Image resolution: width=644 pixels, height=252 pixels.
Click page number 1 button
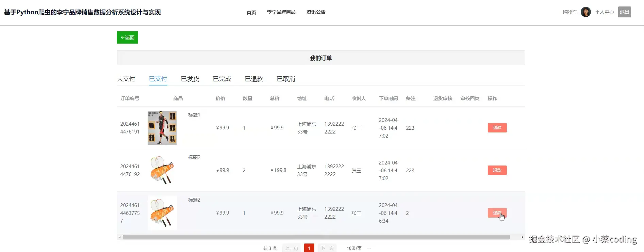coord(309,248)
